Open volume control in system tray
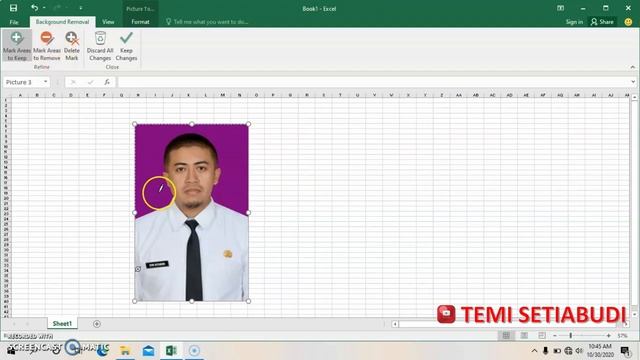Image resolution: width=640 pixels, height=360 pixels. click(579, 351)
